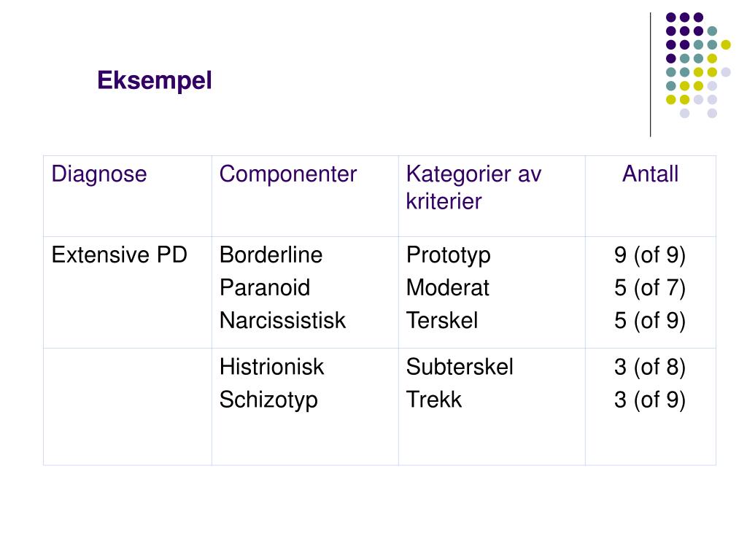Select the Terskel category text

click(x=442, y=321)
